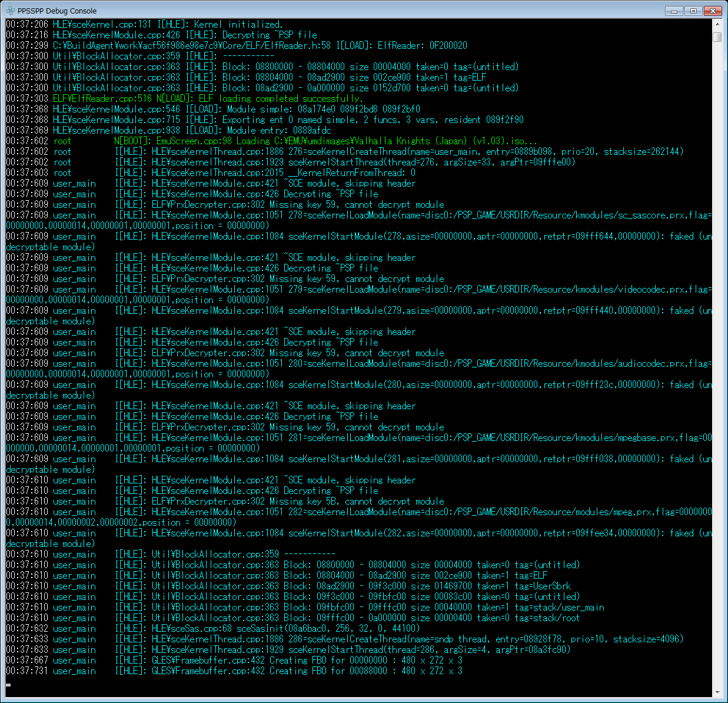Select the block line tagged 'tag=stack/user_main'

point(305,607)
